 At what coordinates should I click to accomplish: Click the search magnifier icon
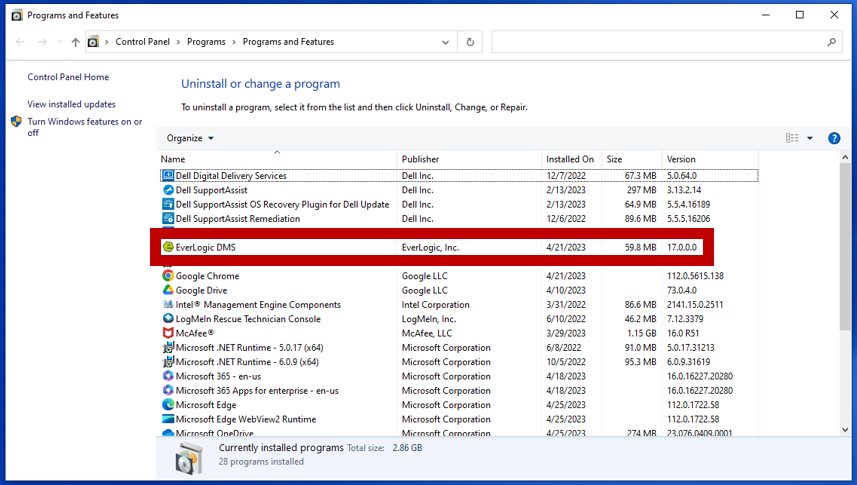pos(831,42)
